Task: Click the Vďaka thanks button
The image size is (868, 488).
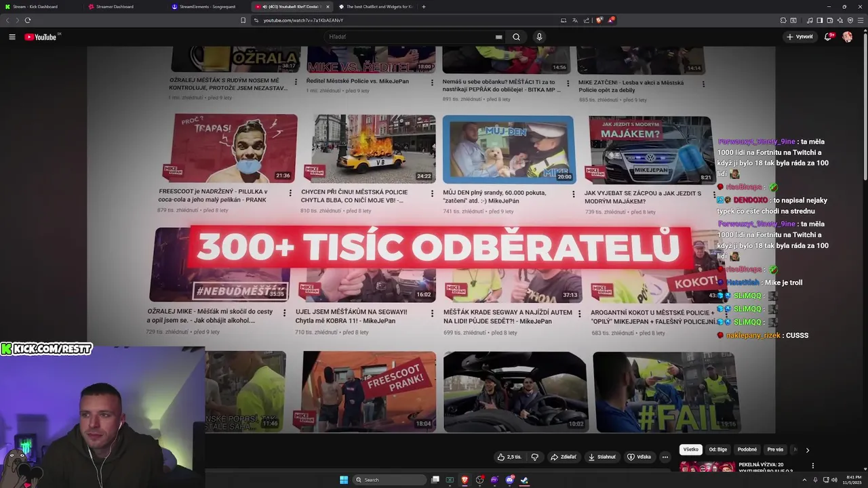Action: click(x=639, y=457)
